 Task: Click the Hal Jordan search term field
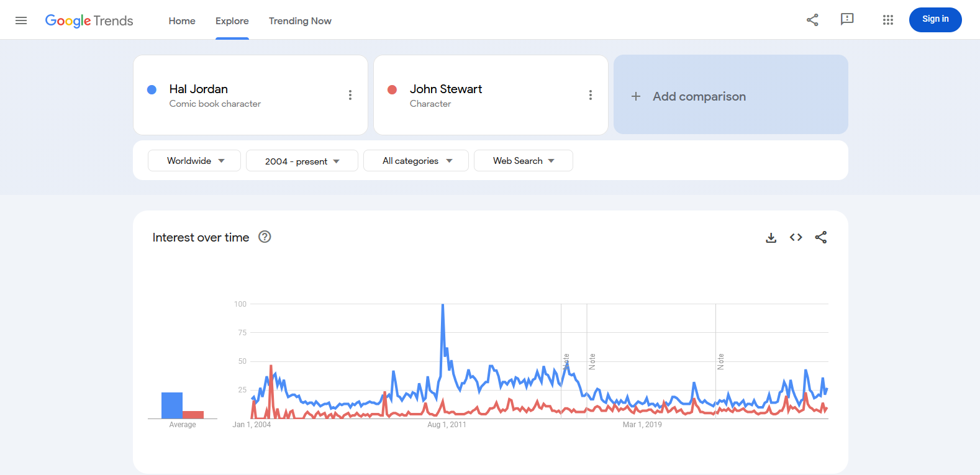click(250, 95)
